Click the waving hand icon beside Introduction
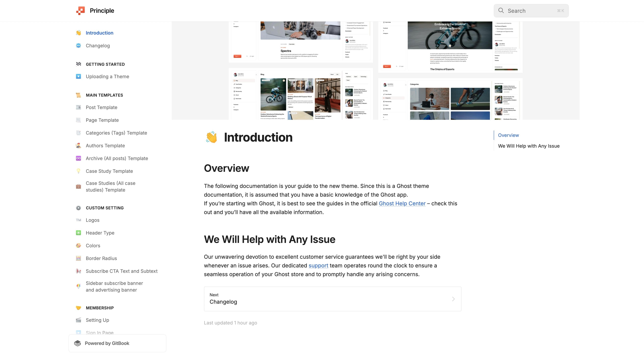This screenshot has height=355, width=644. click(78, 33)
